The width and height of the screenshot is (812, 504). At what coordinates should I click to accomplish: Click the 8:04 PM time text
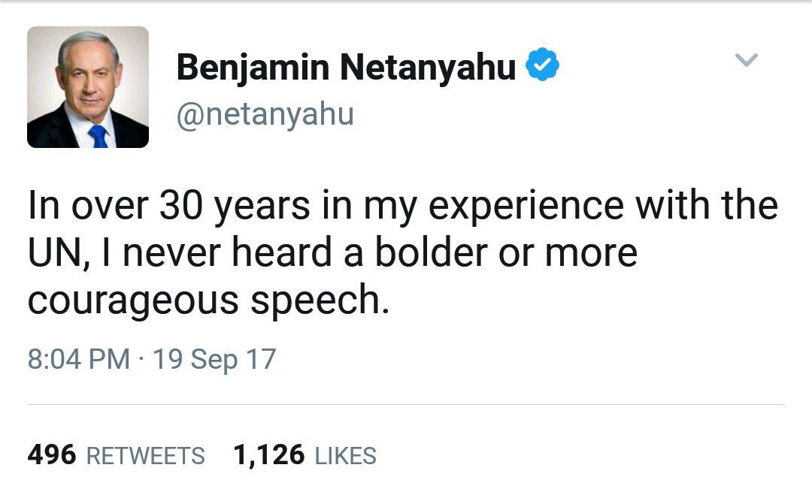(78, 359)
